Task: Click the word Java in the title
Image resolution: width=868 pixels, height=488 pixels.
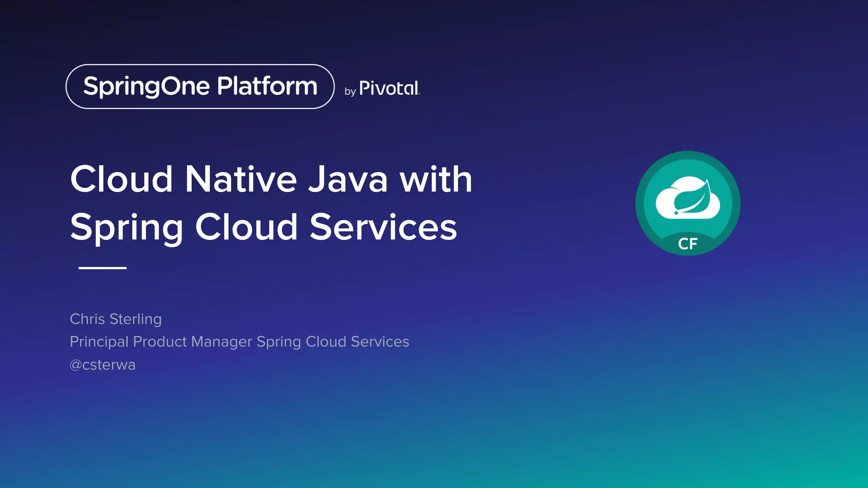Action: [348, 179]
